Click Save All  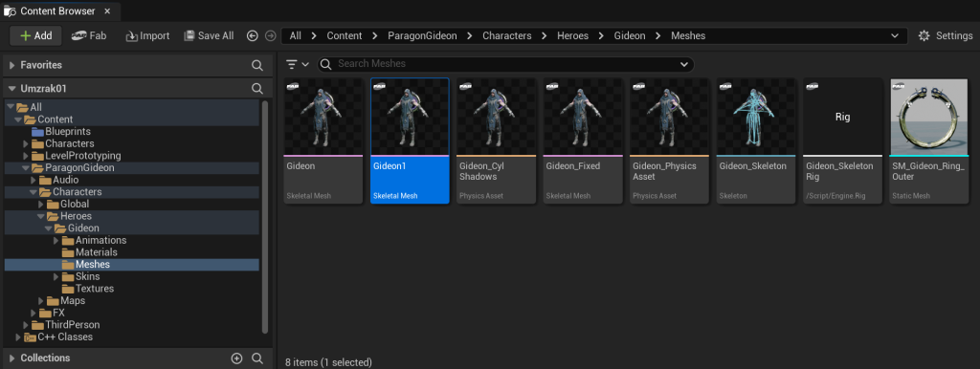pyautogui.click(x=209, y=35)
